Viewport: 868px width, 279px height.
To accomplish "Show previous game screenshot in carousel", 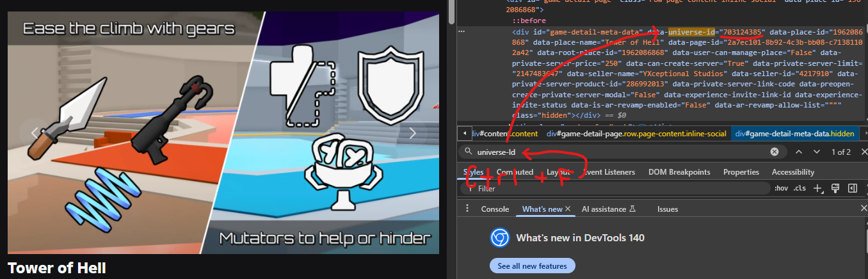I will pos(36,133).
